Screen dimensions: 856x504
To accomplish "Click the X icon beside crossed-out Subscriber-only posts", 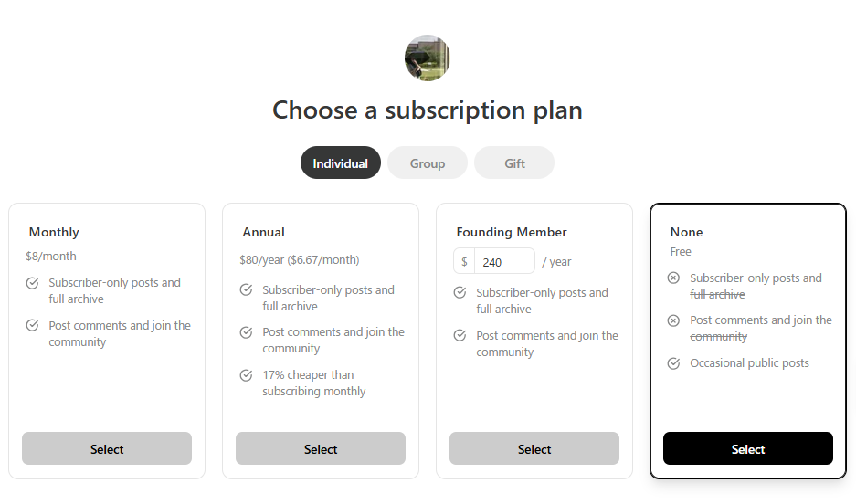I will 673,278.
